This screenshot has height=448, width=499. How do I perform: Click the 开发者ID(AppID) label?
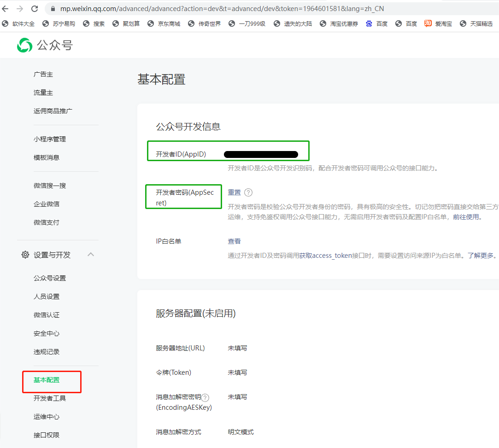181,154
